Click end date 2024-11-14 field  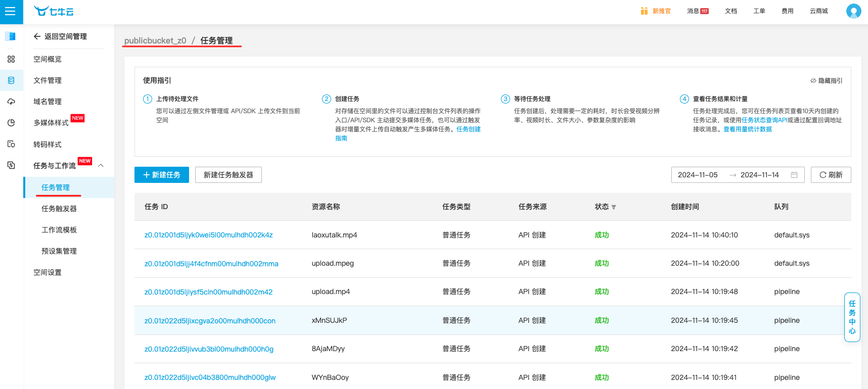point(760,175)
